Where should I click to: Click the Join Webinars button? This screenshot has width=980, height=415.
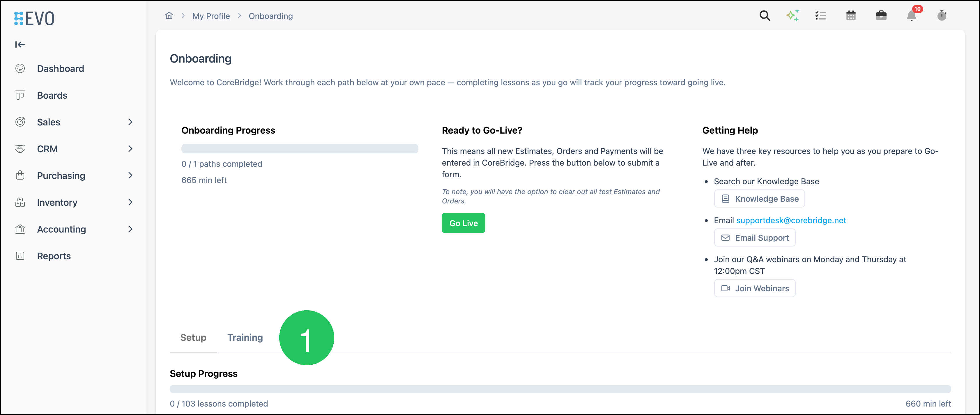pyautogui.click(x=755, y=288)
